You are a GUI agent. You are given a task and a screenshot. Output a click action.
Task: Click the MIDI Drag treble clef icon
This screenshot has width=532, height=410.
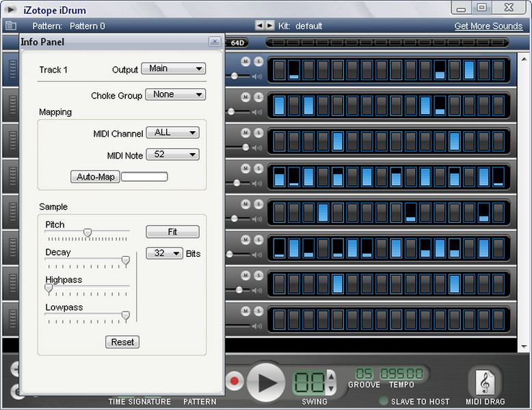point(486,381)
